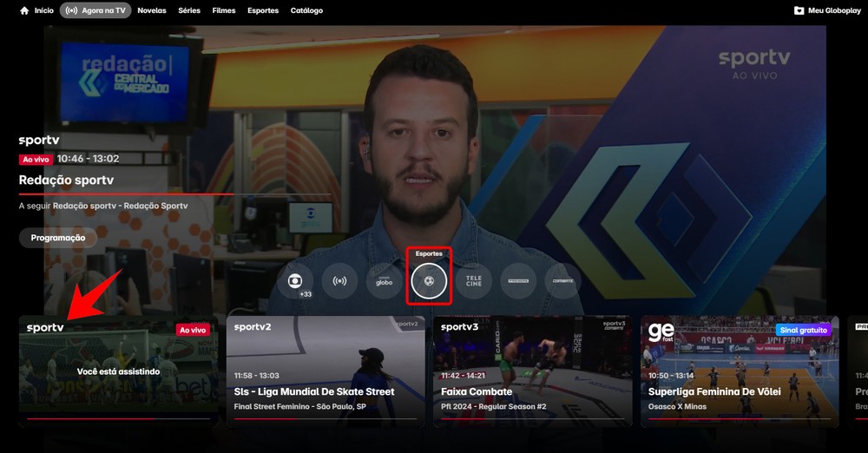
Task: Open Agora na TV tab
Action: [x=95, y=10]
